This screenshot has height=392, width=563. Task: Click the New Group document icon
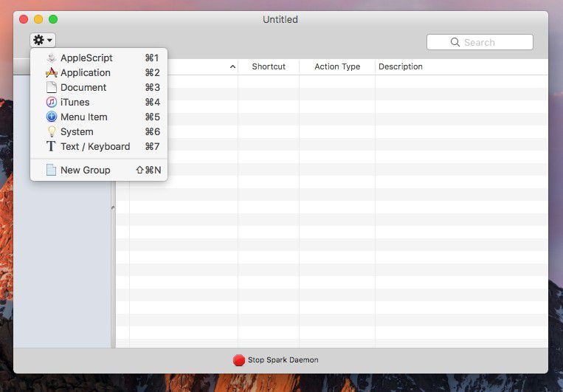pyautogui.click(x=52, y=170)
